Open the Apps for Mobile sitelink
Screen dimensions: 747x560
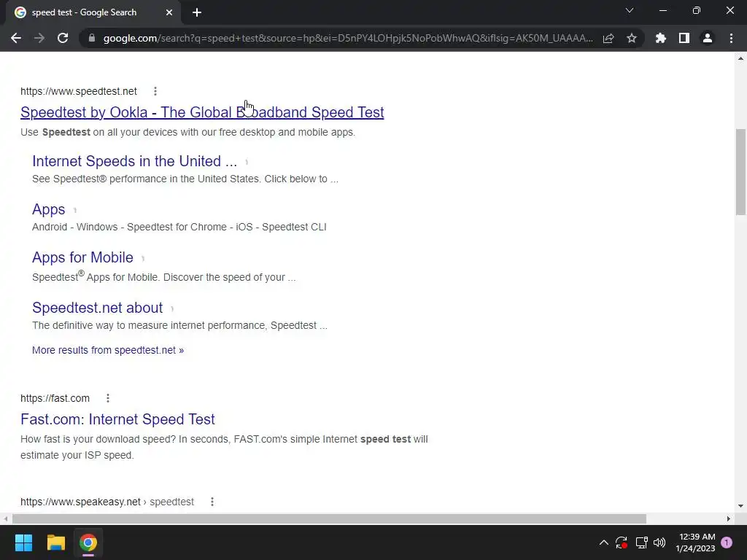(x=82, y=257)
